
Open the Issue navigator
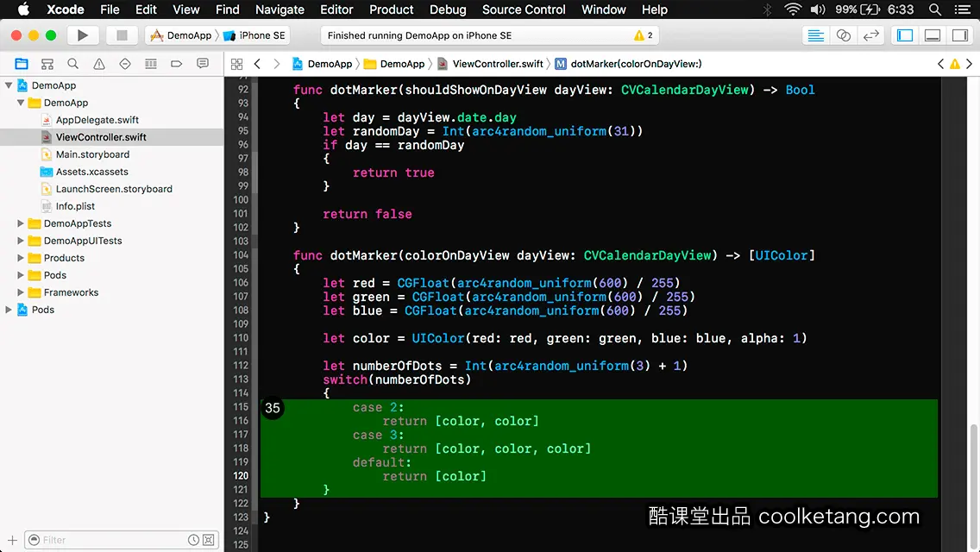[98, 64]
